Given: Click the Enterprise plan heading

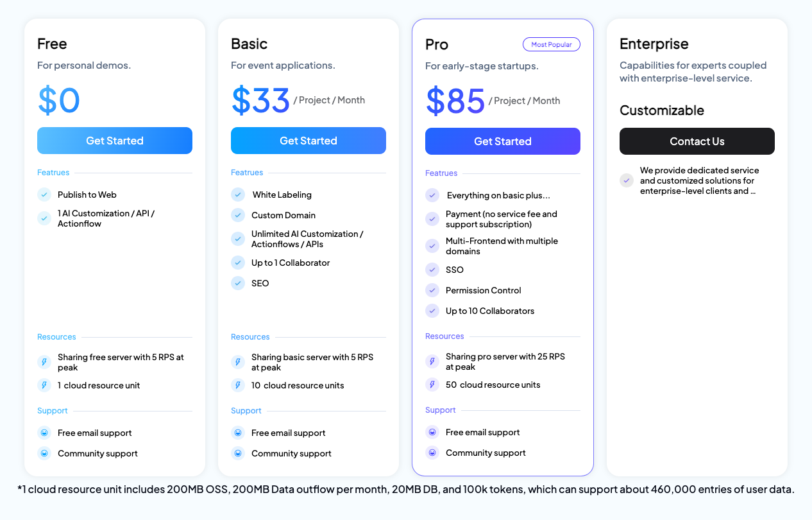Looking at the screenshot, I should (654, 44).
